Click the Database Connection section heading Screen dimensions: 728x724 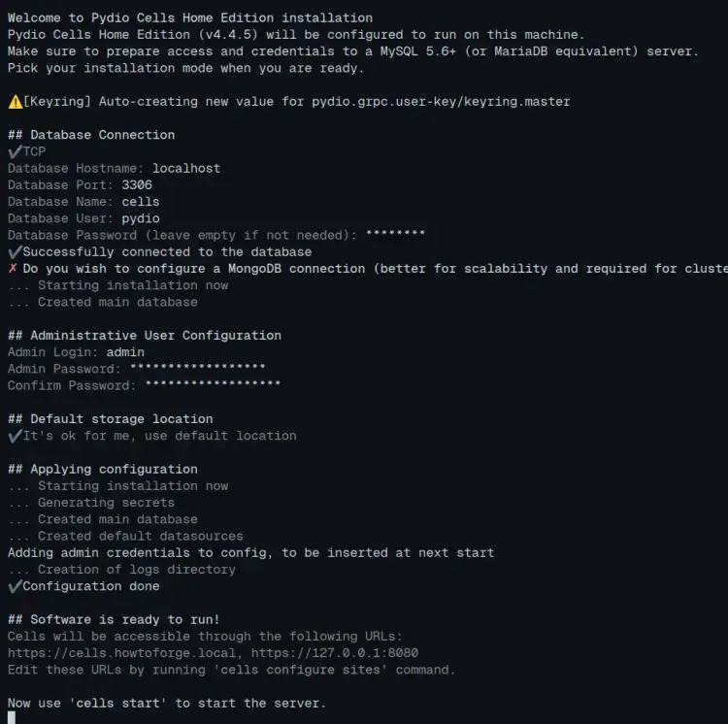[x=91, y=135]
